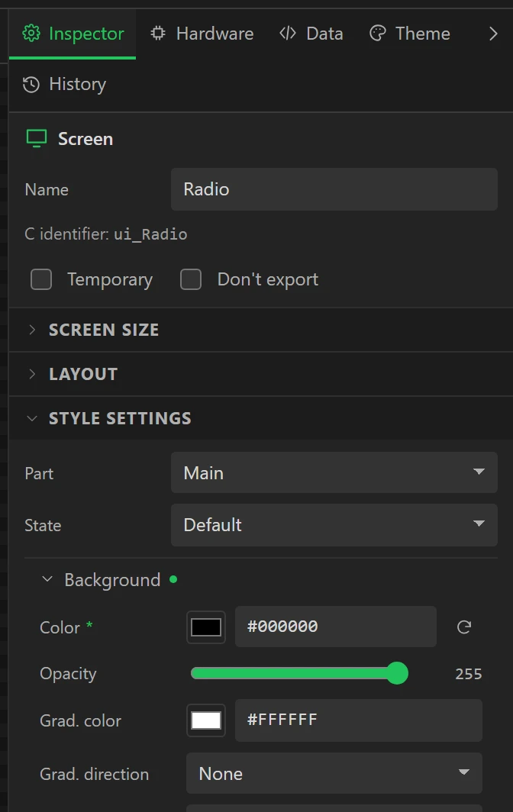513x812 pixels.
Task: Click the green Screen monitor icon
Action: coord(37,139)
